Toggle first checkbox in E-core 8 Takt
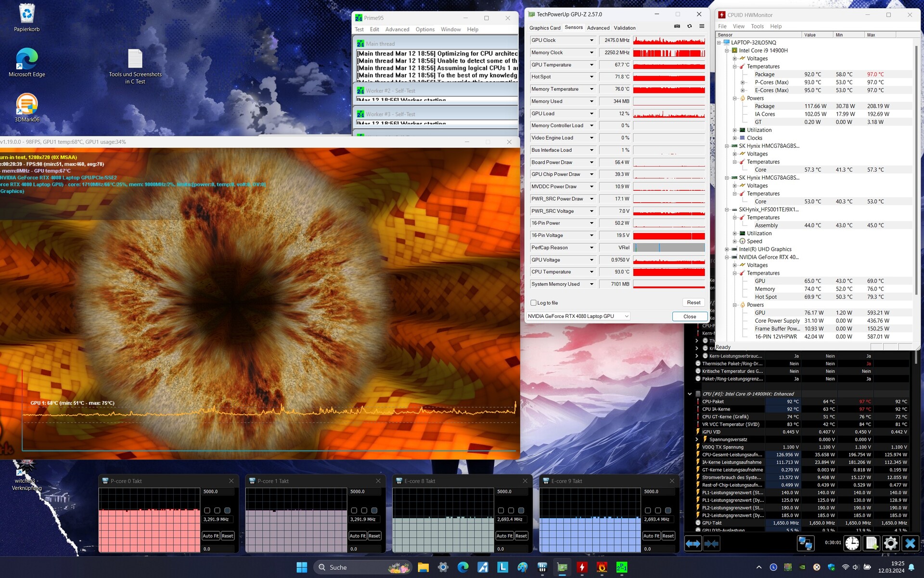The image size is (924, 578). point(500,510)
